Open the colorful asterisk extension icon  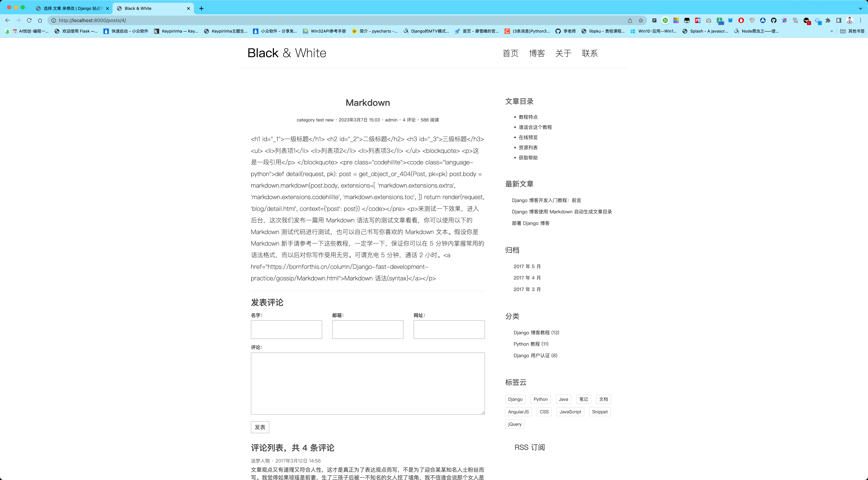[x=784, y=20]
